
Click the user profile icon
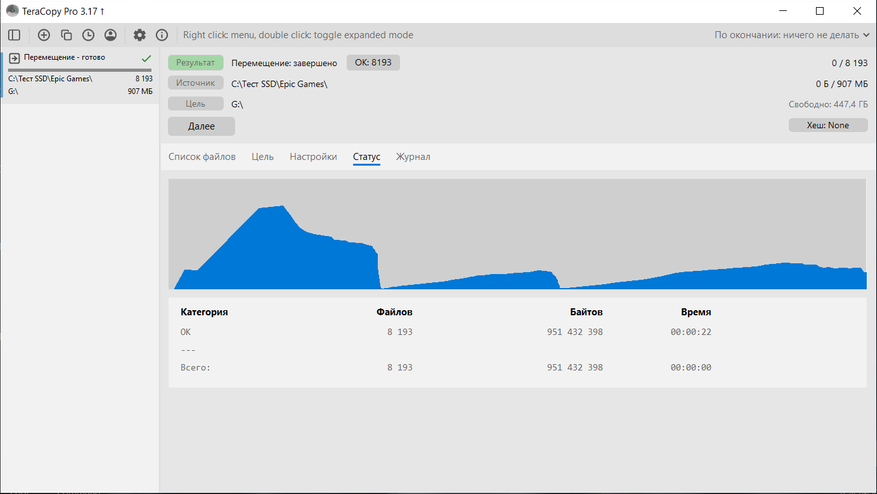[x=110, y=35]
